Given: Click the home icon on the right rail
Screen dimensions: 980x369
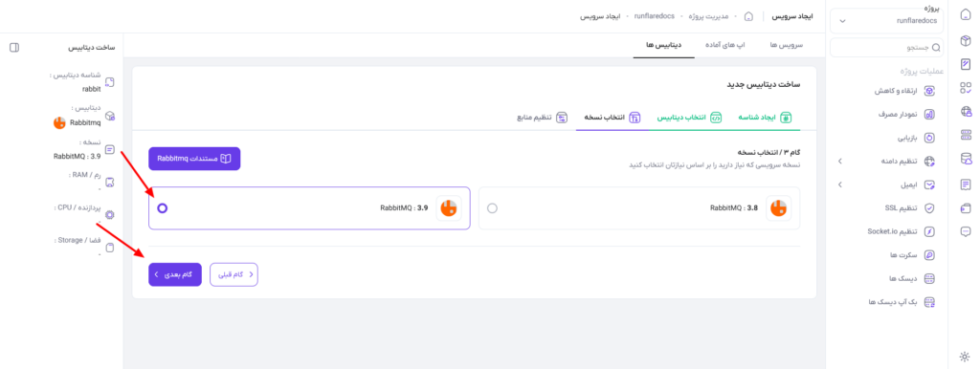Looking at the screenshot, I should point(966,15).
